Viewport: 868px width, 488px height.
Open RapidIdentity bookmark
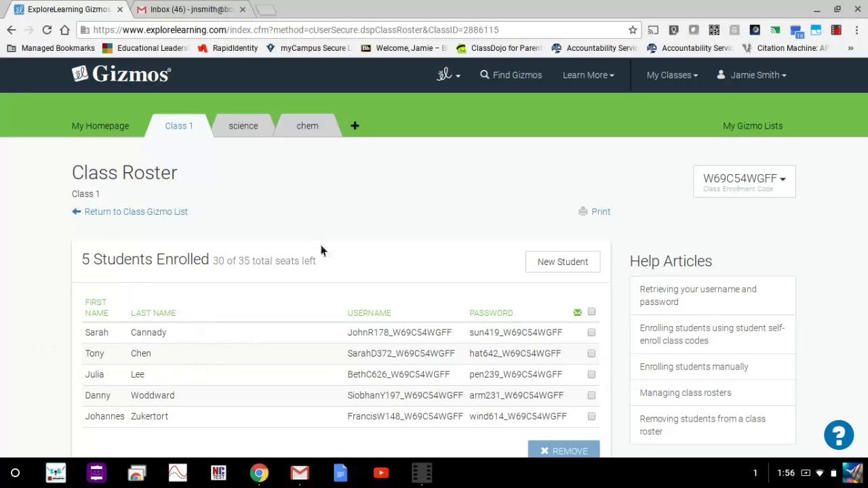point(228,48)
